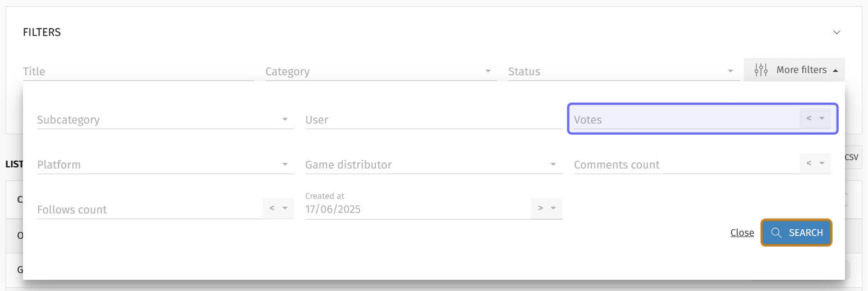
Task: Click the magnifier icon in Search button
Action: coord(777,233)
